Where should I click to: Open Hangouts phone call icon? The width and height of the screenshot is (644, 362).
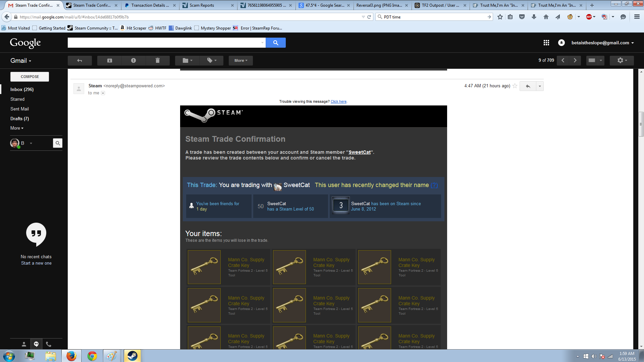click(49, 344)
